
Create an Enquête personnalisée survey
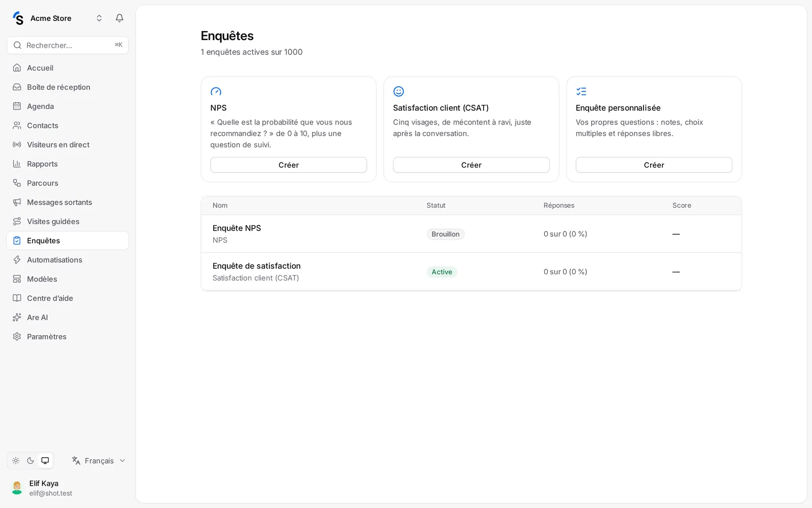click(654, 165)
